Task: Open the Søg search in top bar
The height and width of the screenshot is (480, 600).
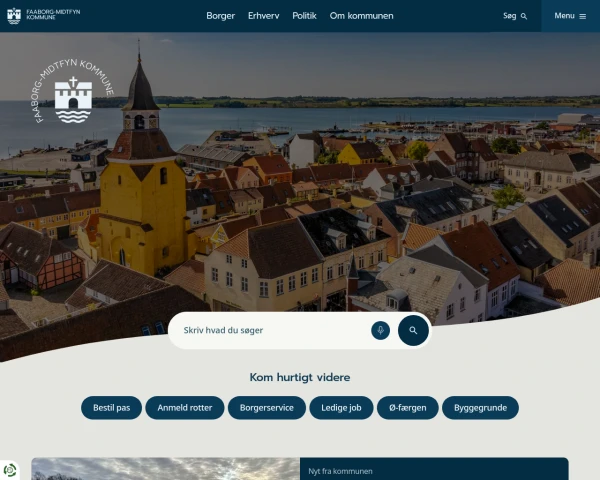Action: 515,16
